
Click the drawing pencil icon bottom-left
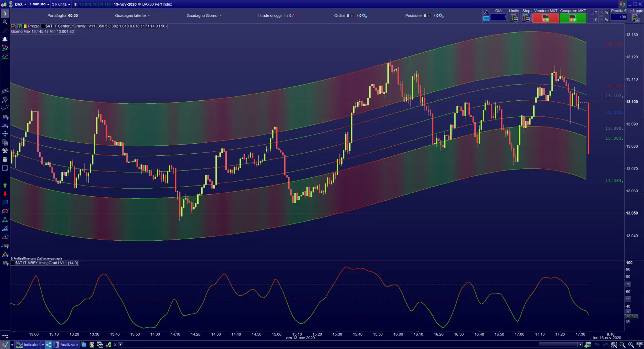tap(5, 345)
